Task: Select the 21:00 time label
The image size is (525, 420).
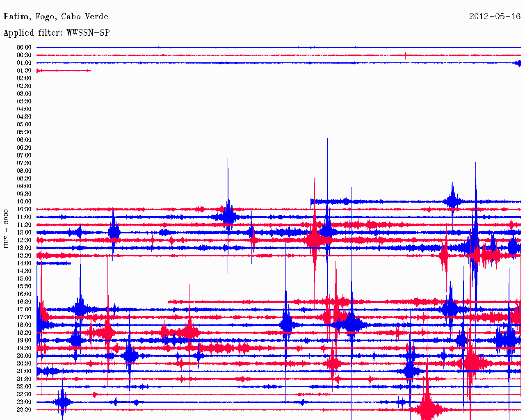Action: coord(24,371)
